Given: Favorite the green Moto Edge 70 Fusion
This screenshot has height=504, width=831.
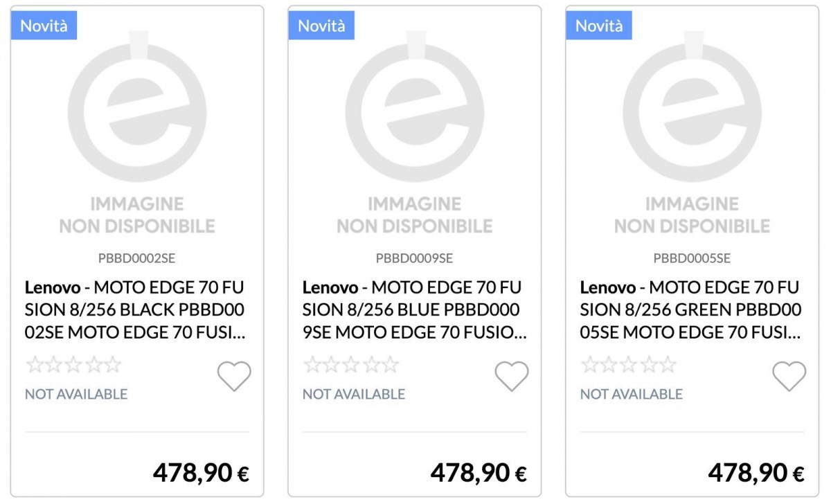Looking at the screenshot, I should pos(789,377).
